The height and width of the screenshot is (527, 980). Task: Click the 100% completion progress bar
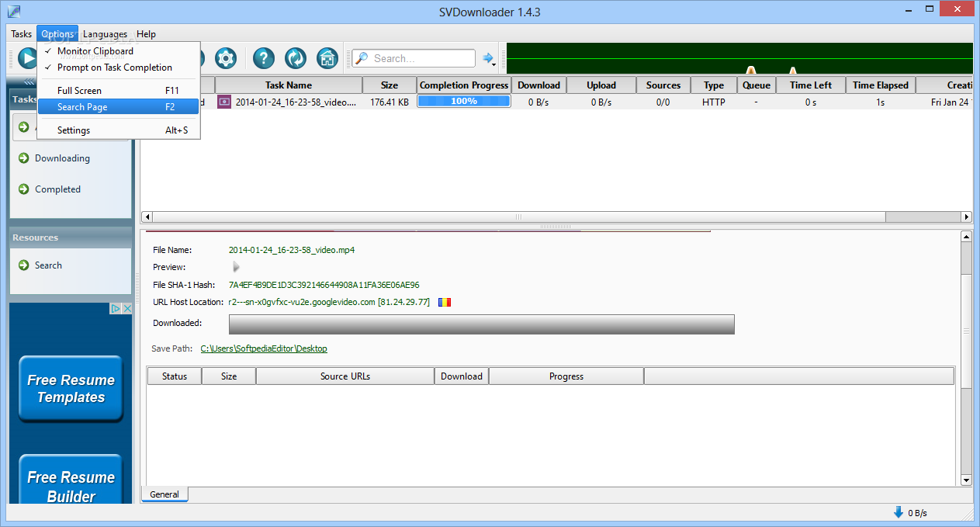464,102
